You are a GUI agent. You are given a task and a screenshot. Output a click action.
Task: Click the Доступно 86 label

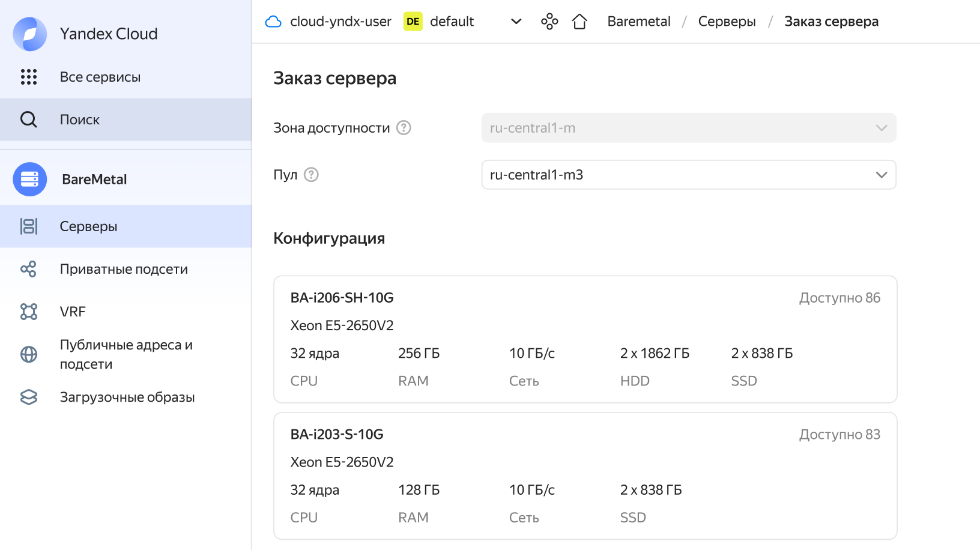point(839,298)
